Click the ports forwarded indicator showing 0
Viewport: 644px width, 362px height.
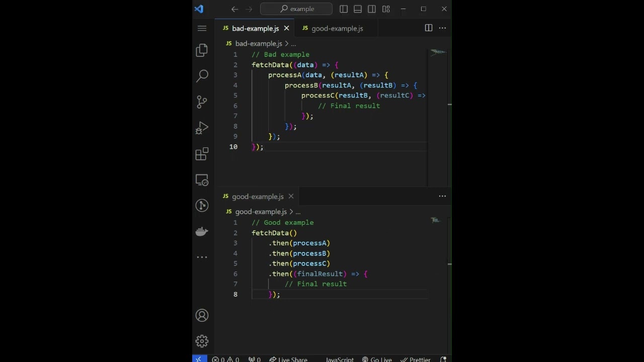(x=255, y=359)
